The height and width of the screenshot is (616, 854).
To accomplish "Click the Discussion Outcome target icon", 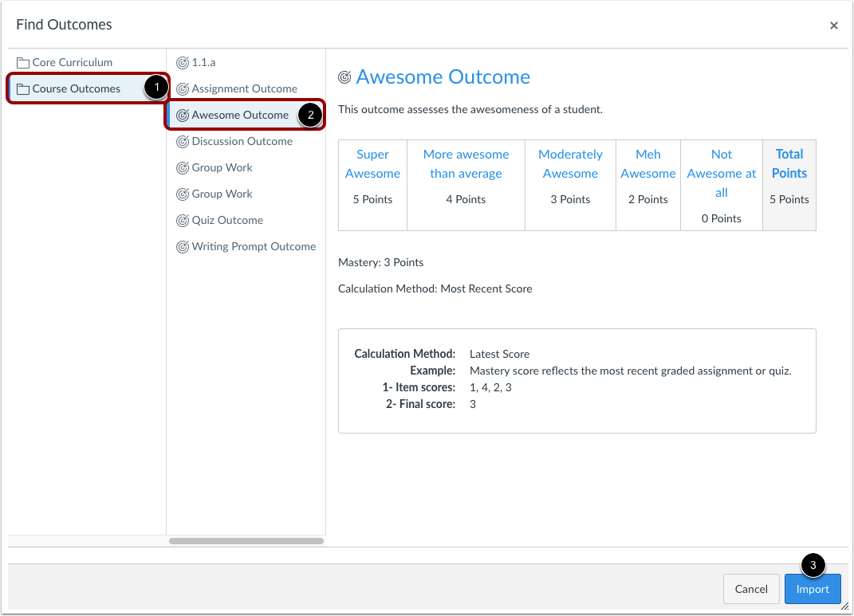I will pos(183,142).
